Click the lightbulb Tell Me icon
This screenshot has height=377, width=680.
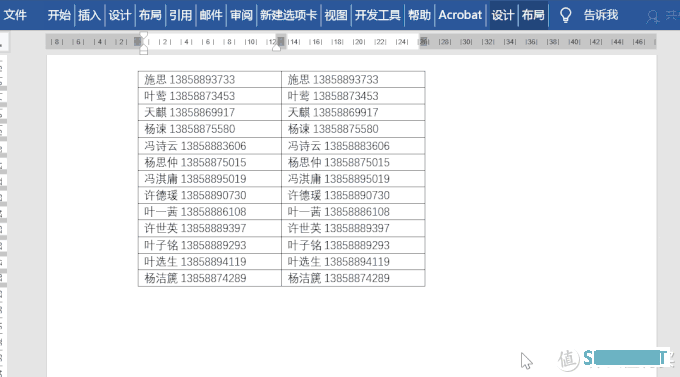tap(566, 15)
